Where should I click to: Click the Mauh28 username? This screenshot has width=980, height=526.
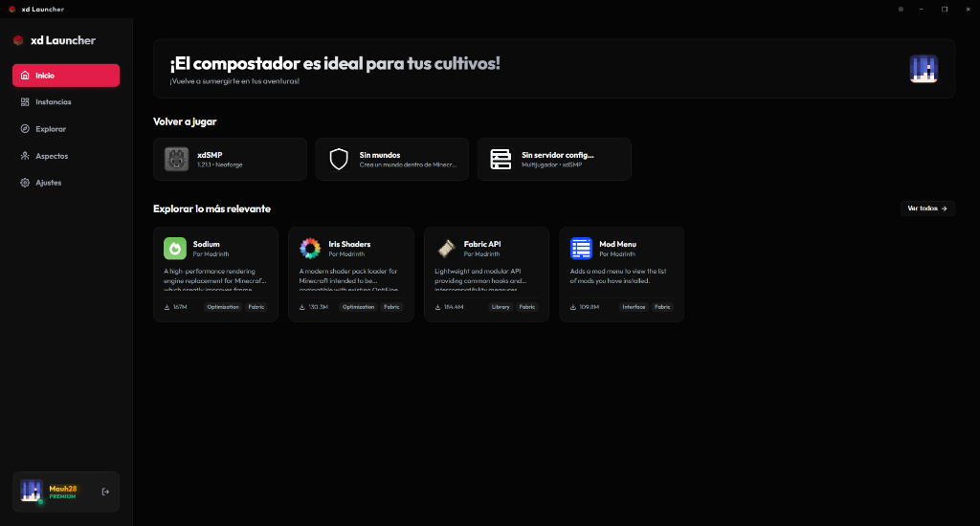tap(63, 489)
